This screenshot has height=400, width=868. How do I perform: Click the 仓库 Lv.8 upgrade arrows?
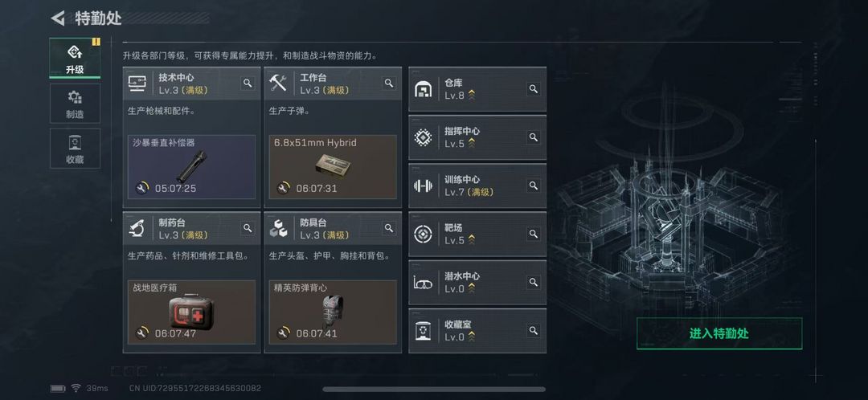click(471, 96)
